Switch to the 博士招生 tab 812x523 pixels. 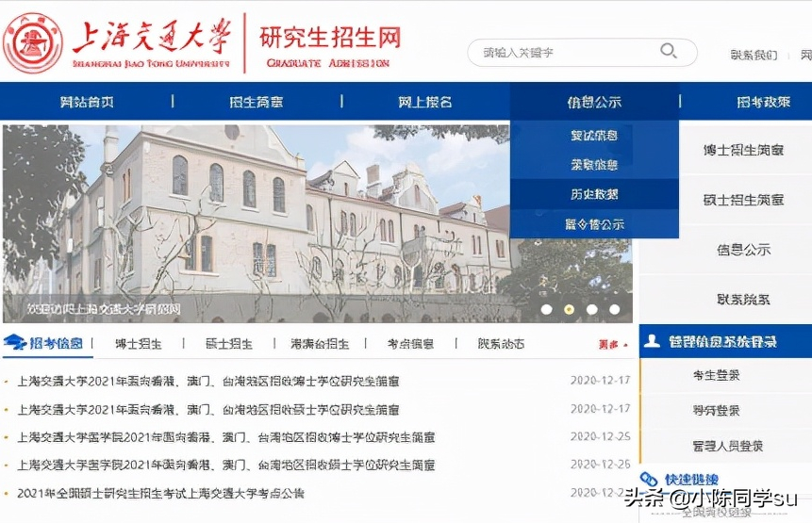[x=139, y=344]
